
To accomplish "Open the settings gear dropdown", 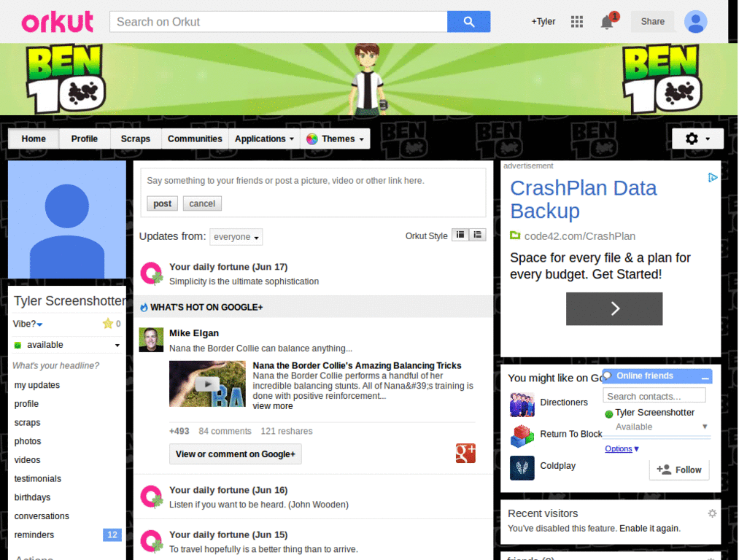I will point(697,139).
